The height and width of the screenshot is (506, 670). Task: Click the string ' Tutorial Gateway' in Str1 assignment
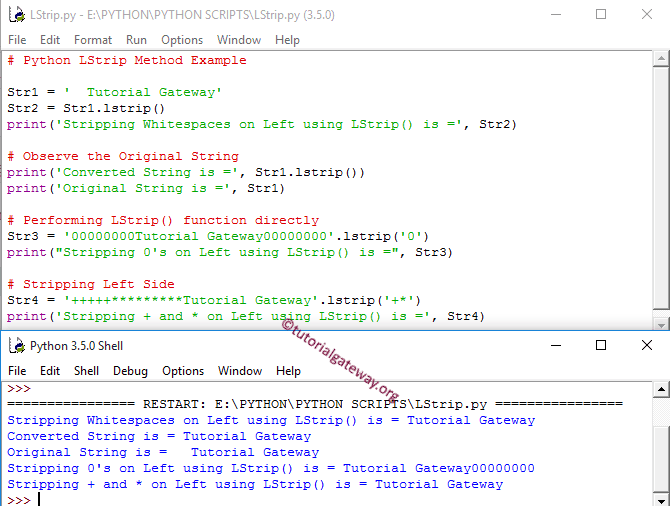(x=143, y=92)
